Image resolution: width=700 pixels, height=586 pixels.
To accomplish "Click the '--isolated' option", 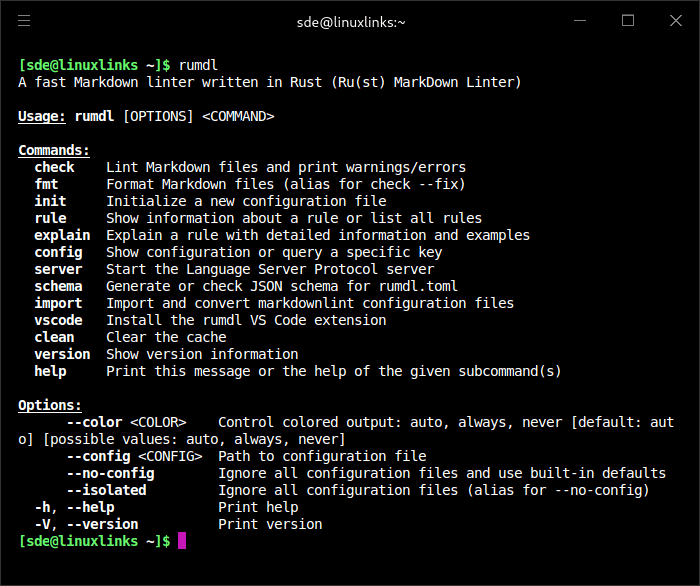I will click(107, 490).
